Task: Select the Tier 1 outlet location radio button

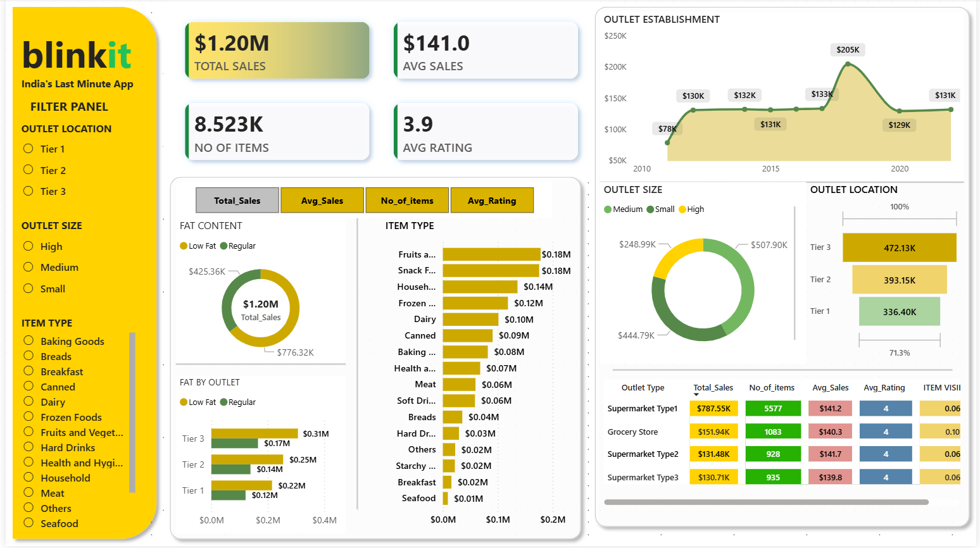Action: [x=27, y=149]
